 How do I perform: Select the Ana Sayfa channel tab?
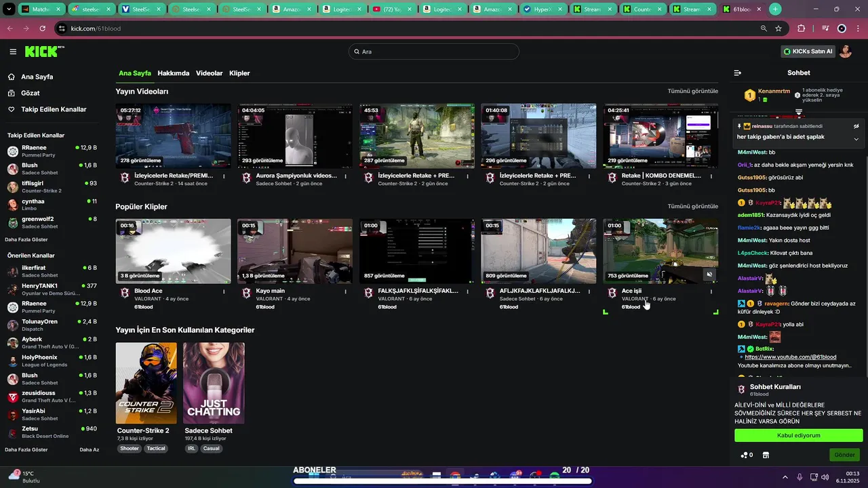point(135,73)
